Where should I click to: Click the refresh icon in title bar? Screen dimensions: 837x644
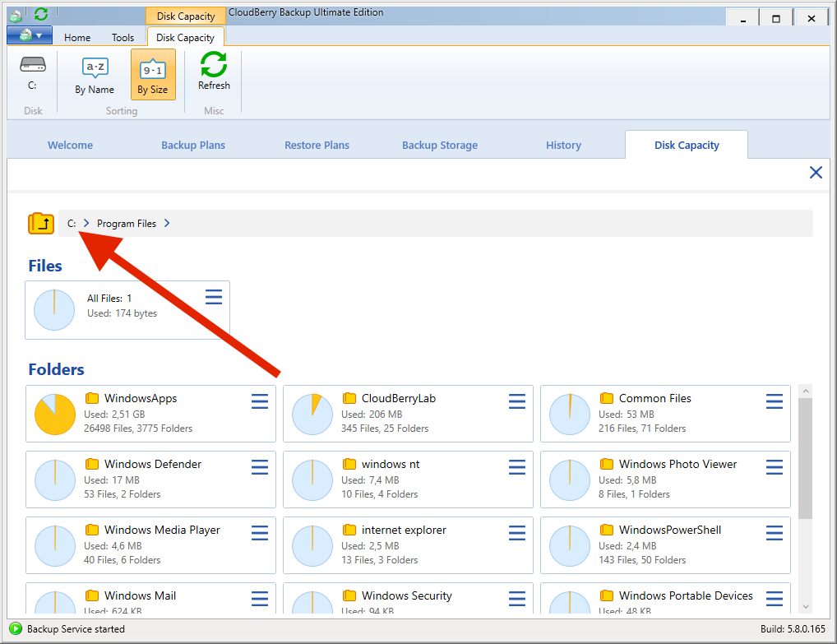[x=41, y=15]
